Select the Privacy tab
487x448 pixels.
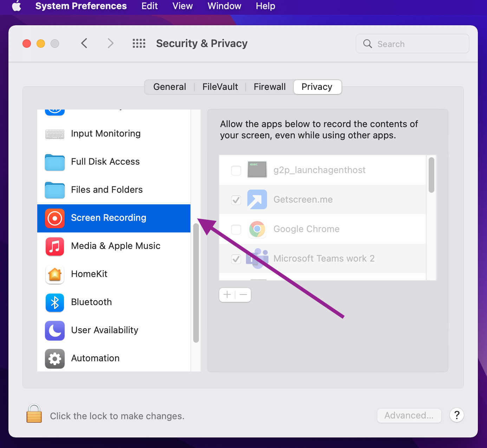(317, 87)
